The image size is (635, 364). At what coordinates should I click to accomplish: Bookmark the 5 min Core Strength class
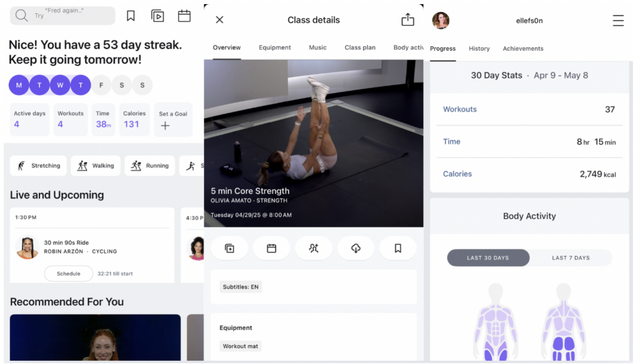tap(398, 248)
